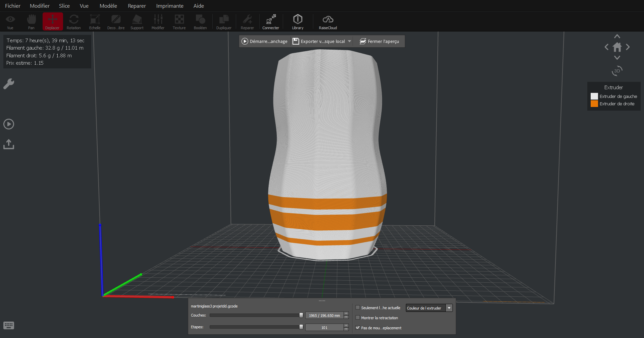Uncheck Pas de mouvement deplacement
The width and height of the screenshot is (644, 338).
pyautogui.click(x=358, y=328)
